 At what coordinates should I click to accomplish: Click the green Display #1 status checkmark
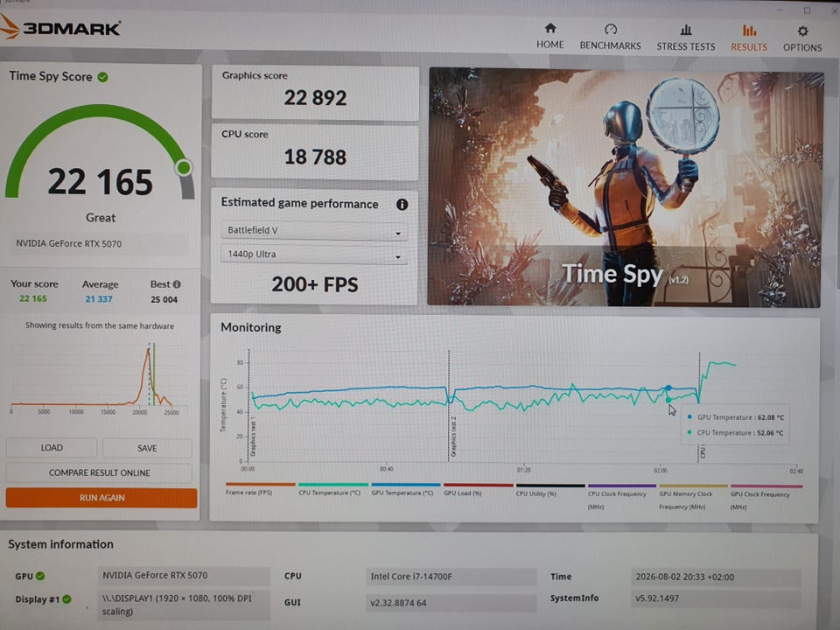(66, 598)
